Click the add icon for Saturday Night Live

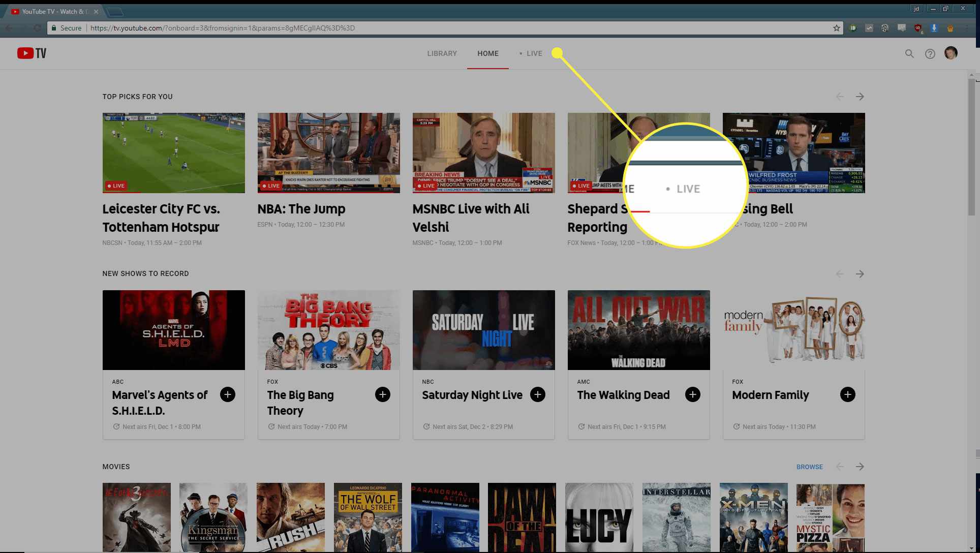coord(538,395)
